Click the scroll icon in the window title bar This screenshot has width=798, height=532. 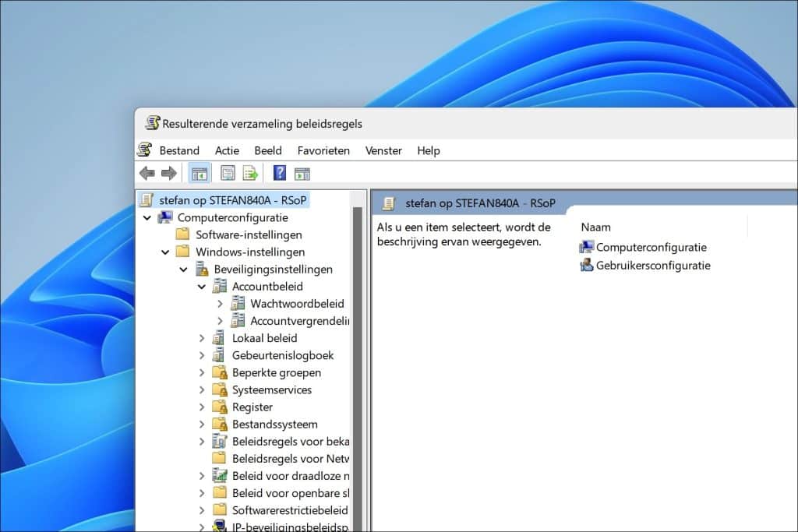pos(152,123)
